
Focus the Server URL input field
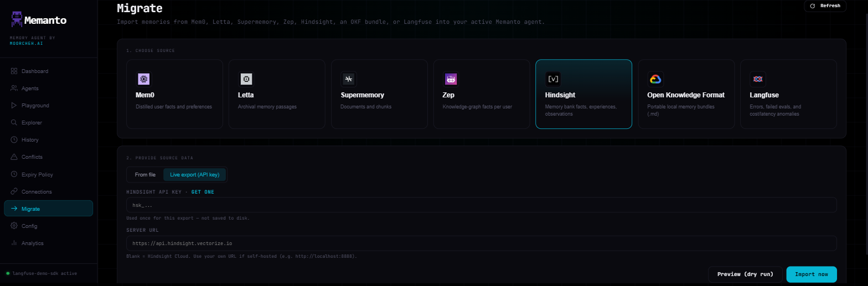[481, 243]
